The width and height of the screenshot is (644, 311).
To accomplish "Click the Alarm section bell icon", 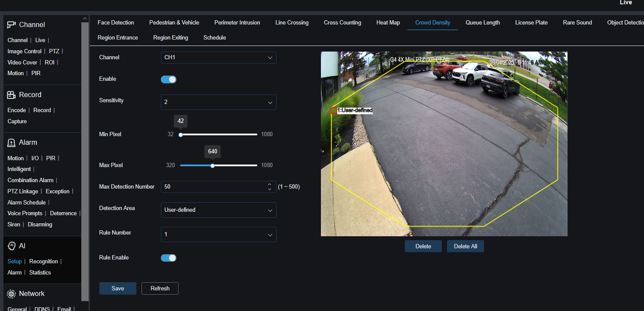I will tap(12, 143).
